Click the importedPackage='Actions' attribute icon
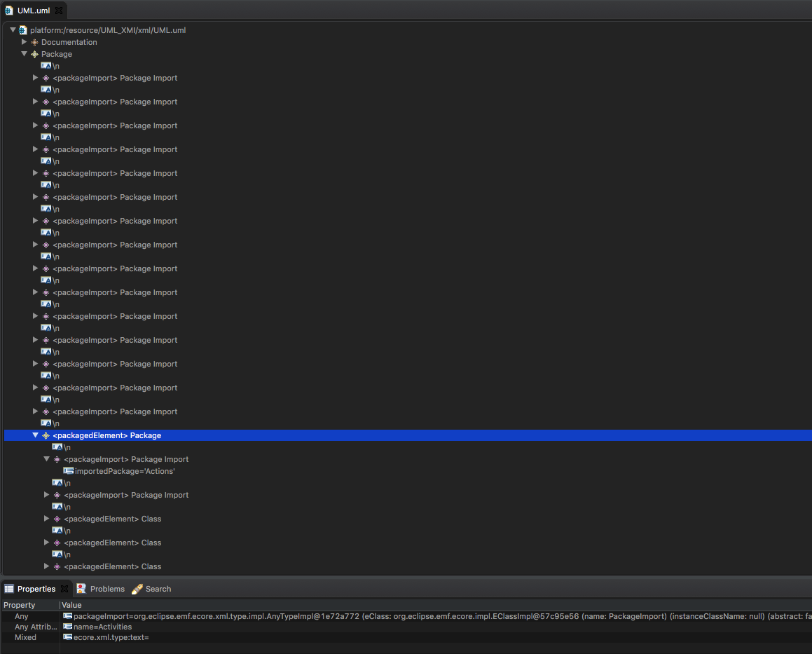The image size is (812, 654). pos(69,471)
